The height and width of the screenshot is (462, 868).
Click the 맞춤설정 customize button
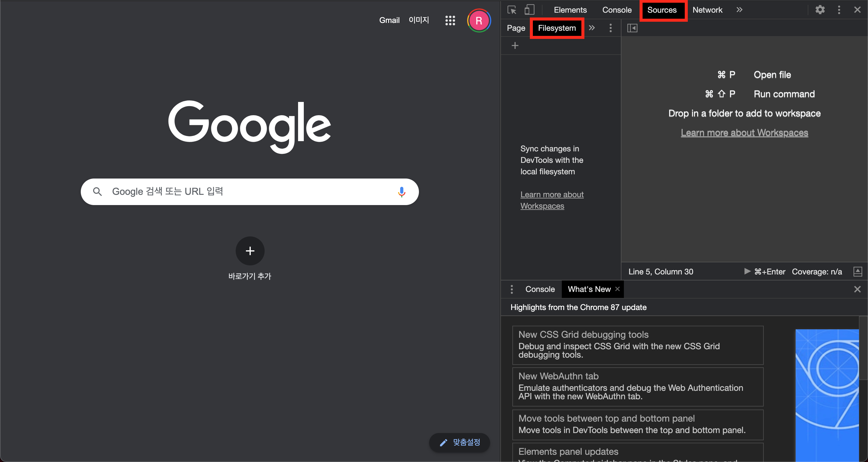[x=460, y=442]
